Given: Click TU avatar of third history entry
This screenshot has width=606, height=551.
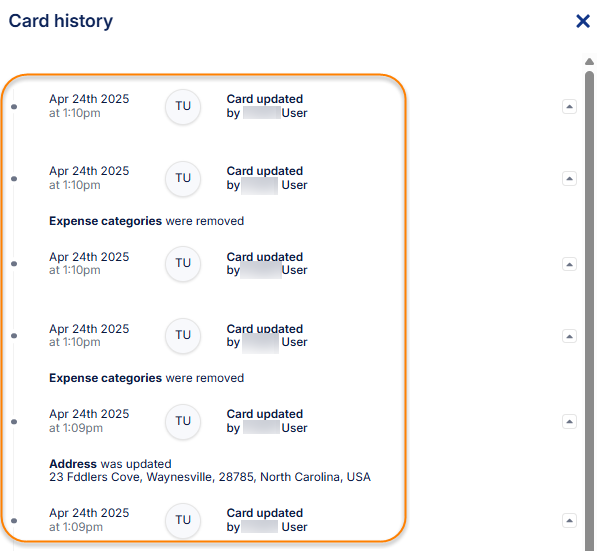Looking at the screenshot, I should (183, 263).
